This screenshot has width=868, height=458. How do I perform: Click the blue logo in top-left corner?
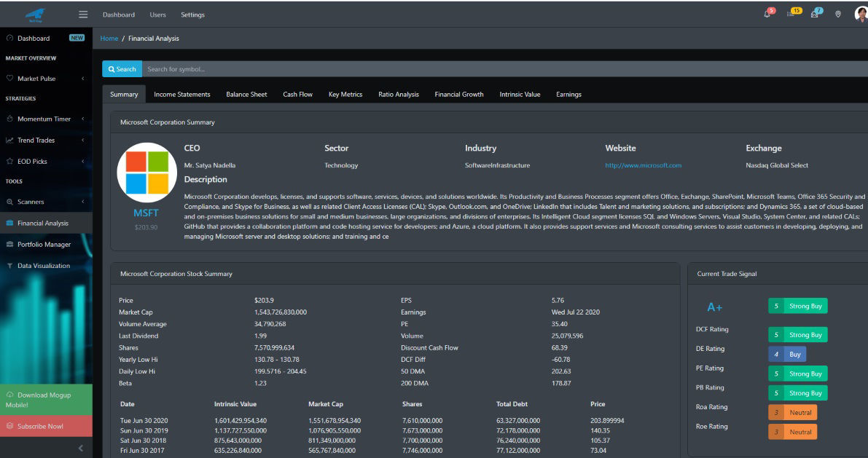35,15
